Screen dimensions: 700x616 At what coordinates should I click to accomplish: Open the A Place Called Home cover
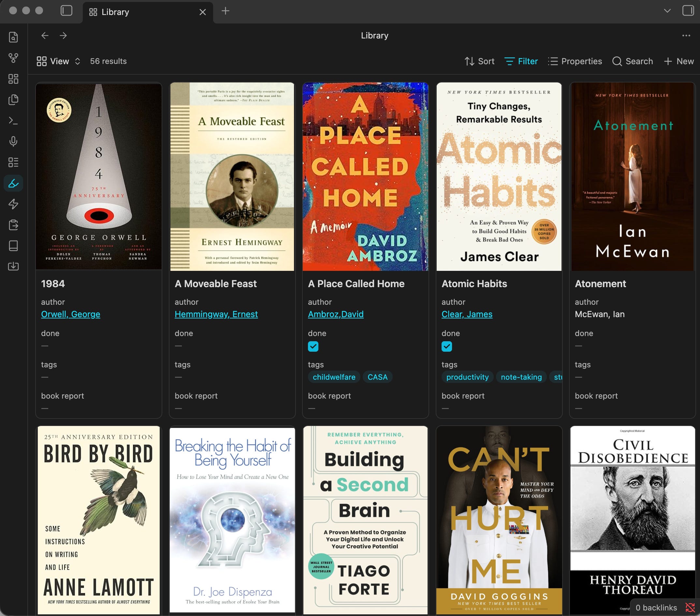click(365, 176)
